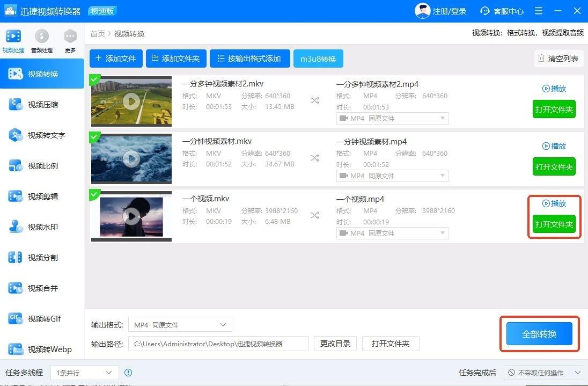Click the shuffle icon for 一个视频.mkv
588x386 pixels.
[315, 215]
